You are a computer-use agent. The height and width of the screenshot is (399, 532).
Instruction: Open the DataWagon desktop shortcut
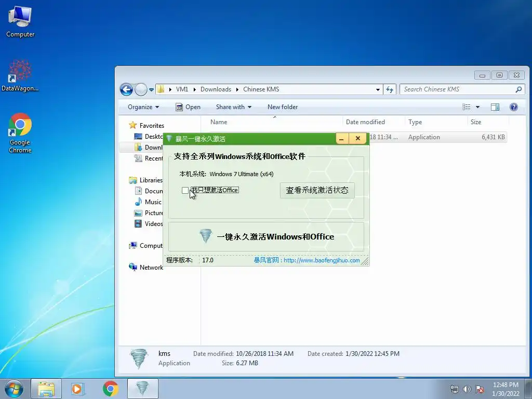point(20,76)
